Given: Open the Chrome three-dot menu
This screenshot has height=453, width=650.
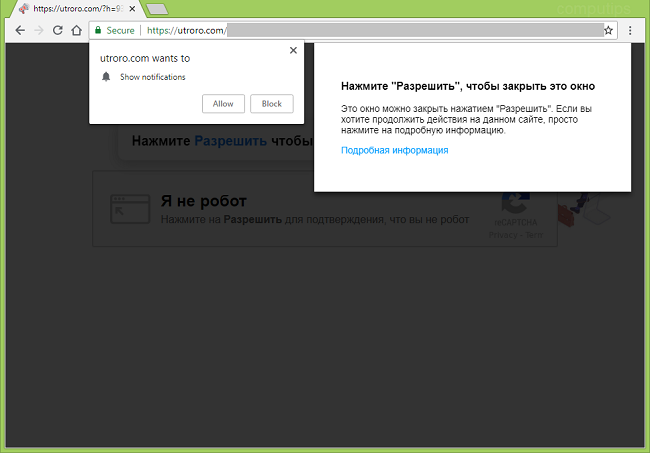Looking at the screenshot, I should click(x=630, y=31).
